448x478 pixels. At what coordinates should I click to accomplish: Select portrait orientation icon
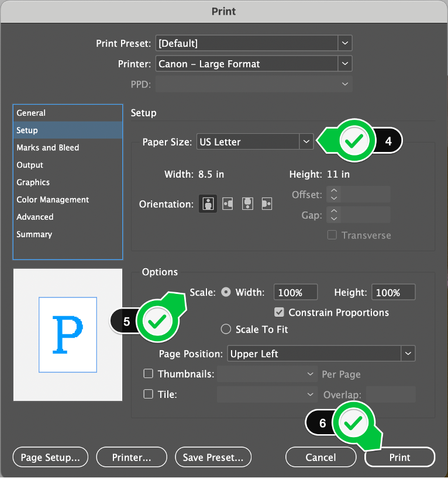(208, 203)
